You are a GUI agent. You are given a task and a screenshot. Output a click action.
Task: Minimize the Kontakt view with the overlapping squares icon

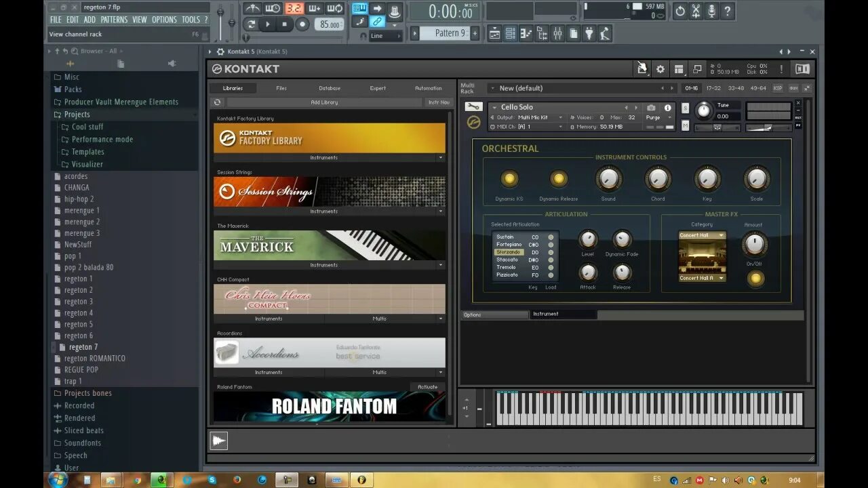tap(696, 69)
